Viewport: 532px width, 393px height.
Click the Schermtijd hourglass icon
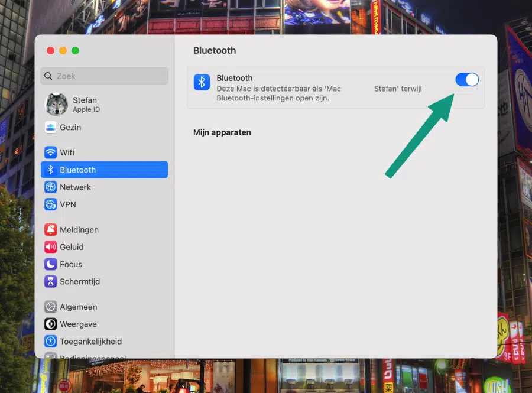[x=51, y=281]
